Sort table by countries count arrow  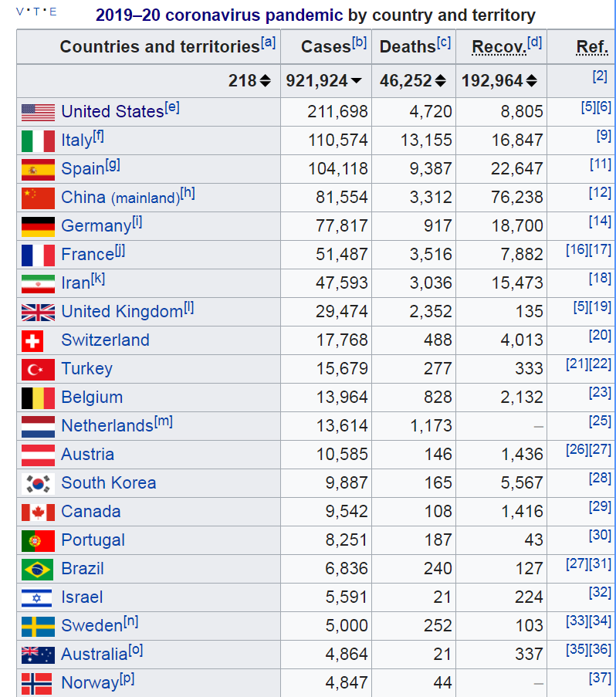(x=266, y=81)
